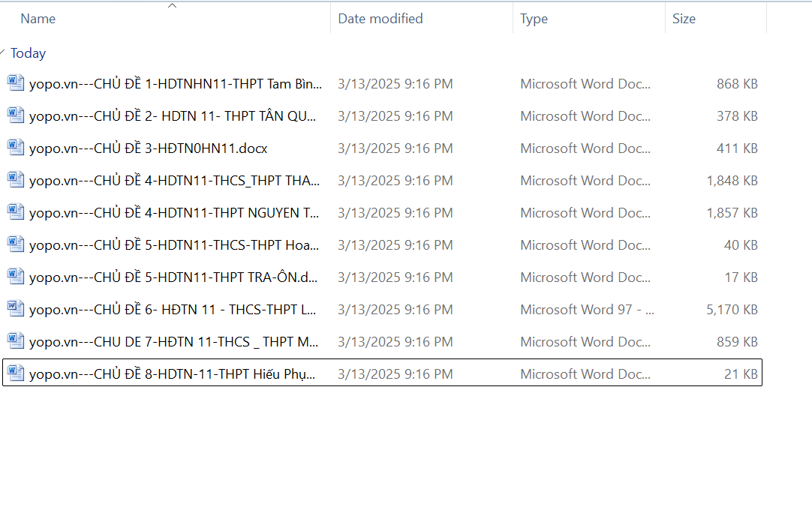Click Word icon of CHU DE 7 file
Image resolution: width=812 pixels, height=531 pixels.
click(x=16, y=341)
